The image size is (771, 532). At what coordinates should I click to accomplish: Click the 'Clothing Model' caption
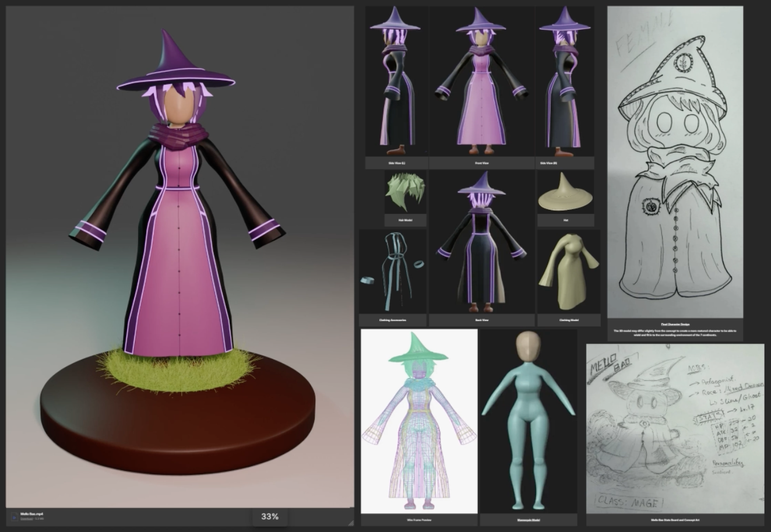tap(569, 320)
